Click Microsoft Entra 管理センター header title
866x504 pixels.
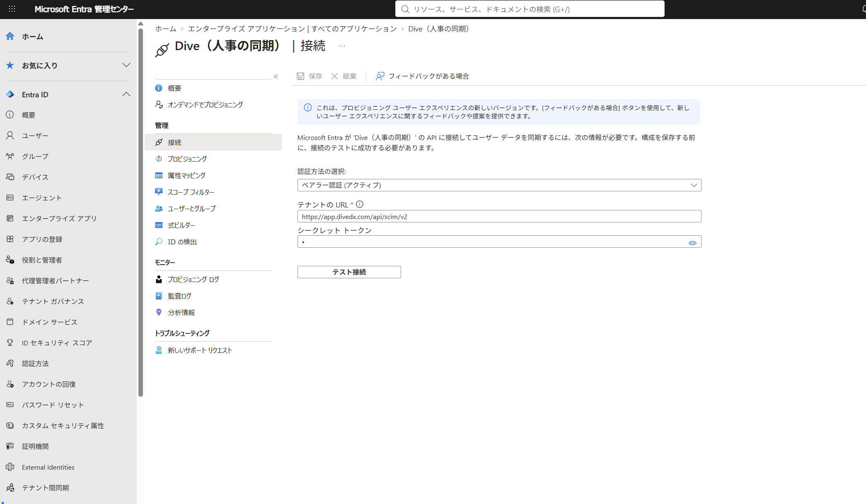[84, 9]
